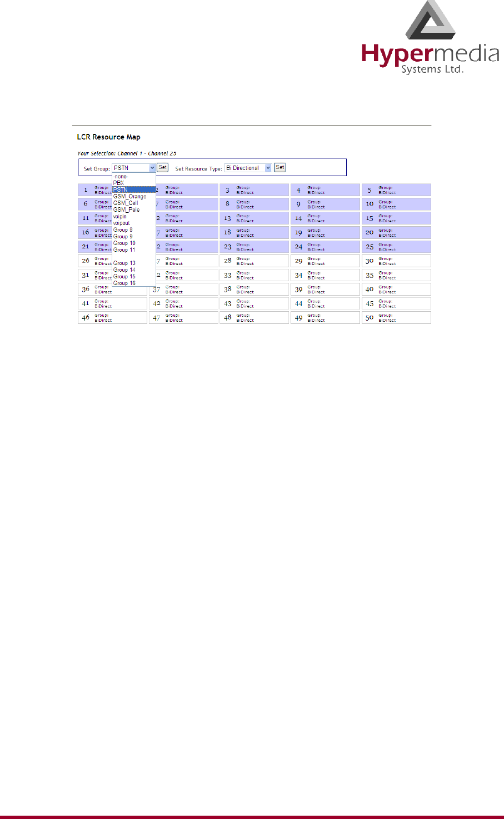Select channel 4 cell
Image resolution: width=504 pixels, height=819 pixels.
pos(325,190)
